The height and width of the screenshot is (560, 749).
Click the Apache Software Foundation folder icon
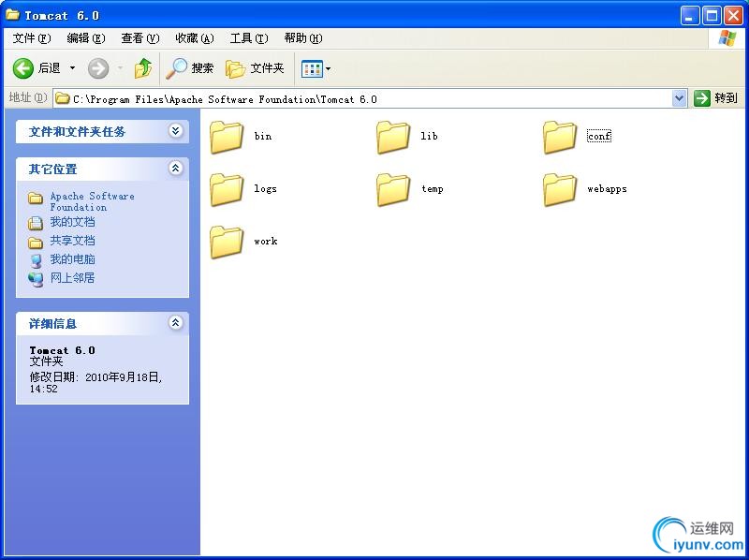pos(36,198)
